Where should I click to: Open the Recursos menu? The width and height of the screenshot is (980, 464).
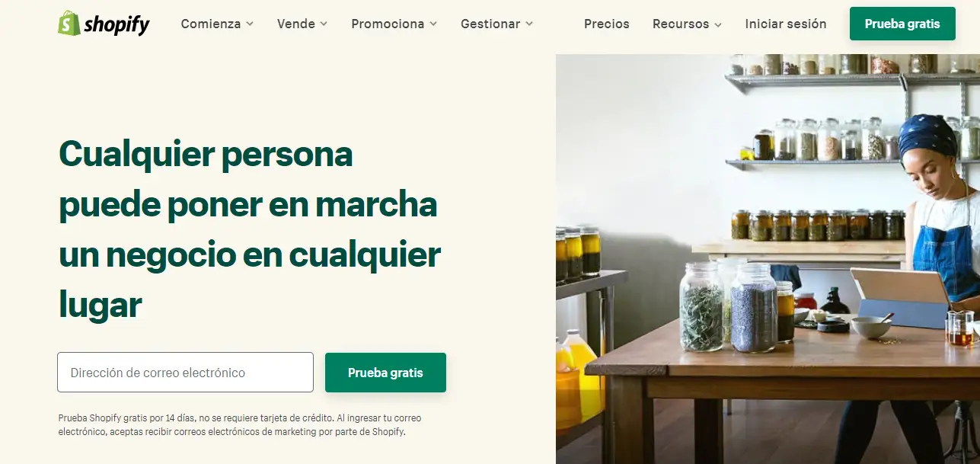(x=687, y=24)
